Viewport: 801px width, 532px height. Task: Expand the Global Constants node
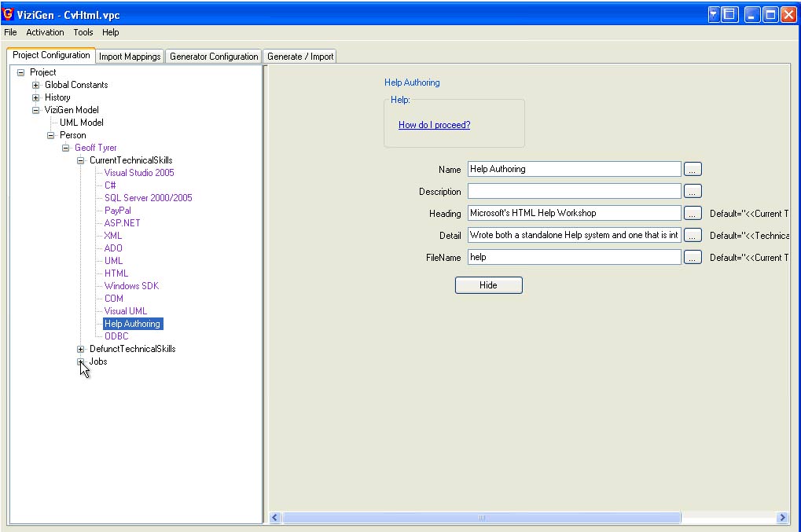[x=35, y=85]
